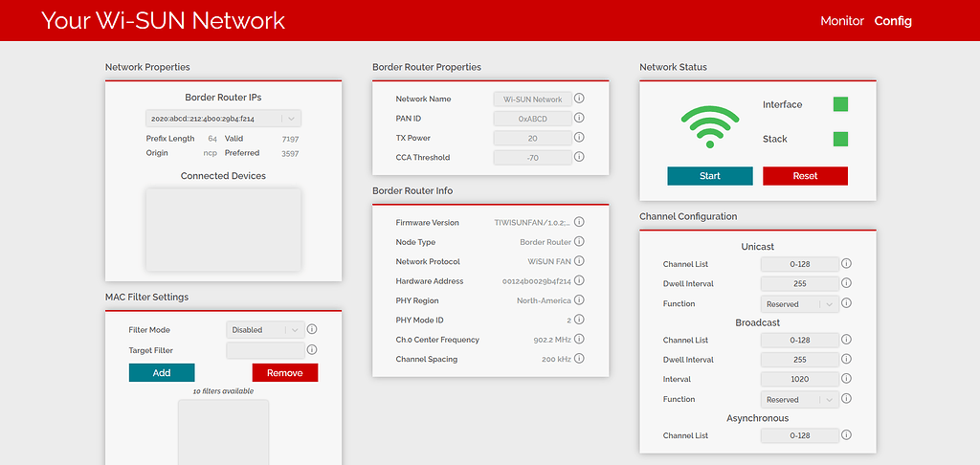Click info icon next to Firmware Version
This screenshot has height=465, width=980.
(x=579, y=222)
